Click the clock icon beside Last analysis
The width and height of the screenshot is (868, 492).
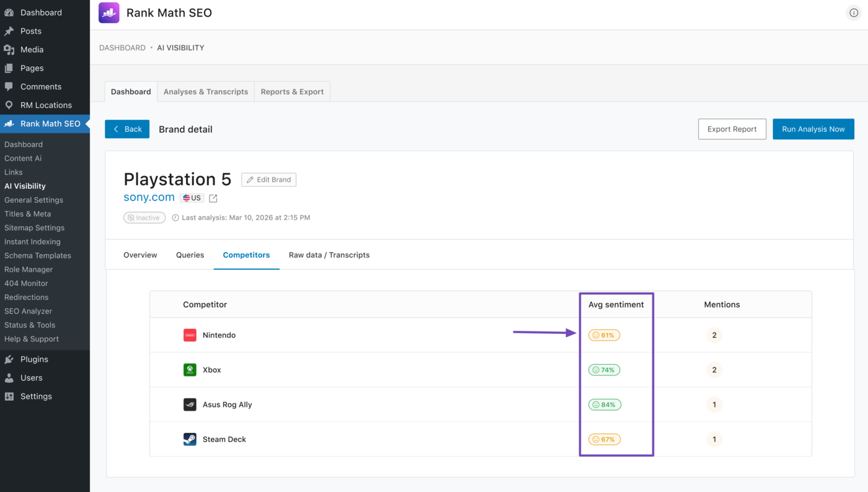pyautogui.click(x=175, y=218)
